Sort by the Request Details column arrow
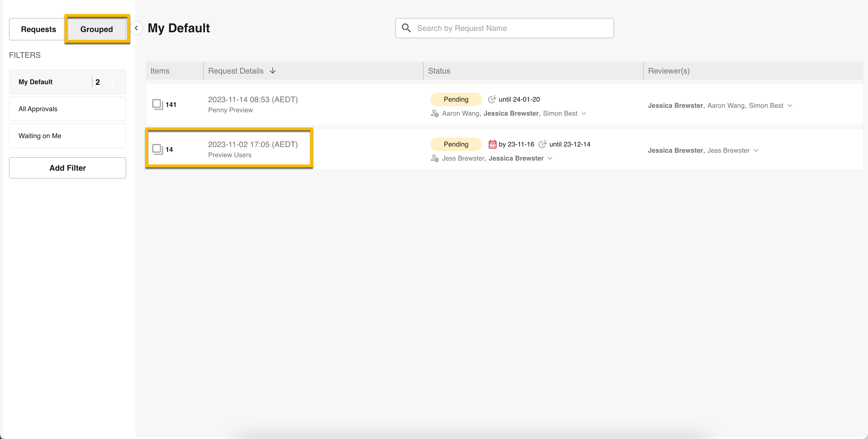This screenshot has height=439, width=868. tap(273, 71)
